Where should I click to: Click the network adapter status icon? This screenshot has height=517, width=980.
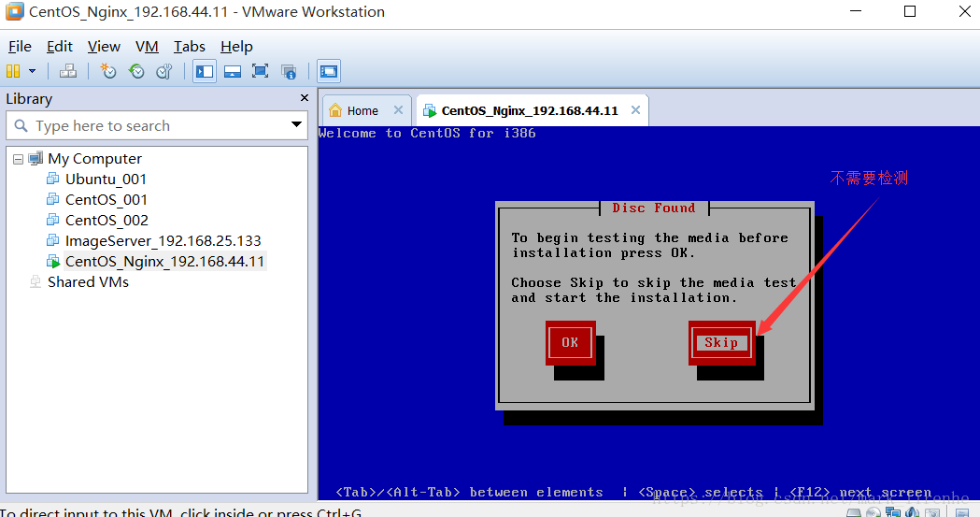pyautogui.click(x=892, y=512)
